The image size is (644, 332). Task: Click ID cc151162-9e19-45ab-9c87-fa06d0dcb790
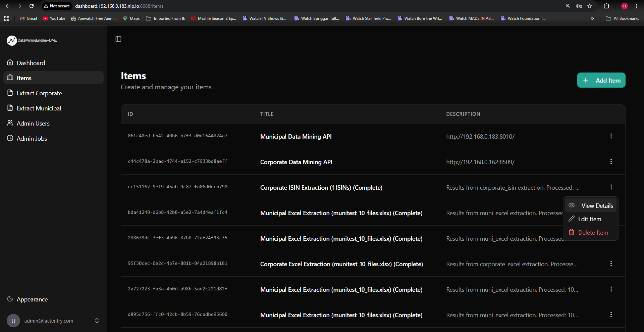pos(177,187)
